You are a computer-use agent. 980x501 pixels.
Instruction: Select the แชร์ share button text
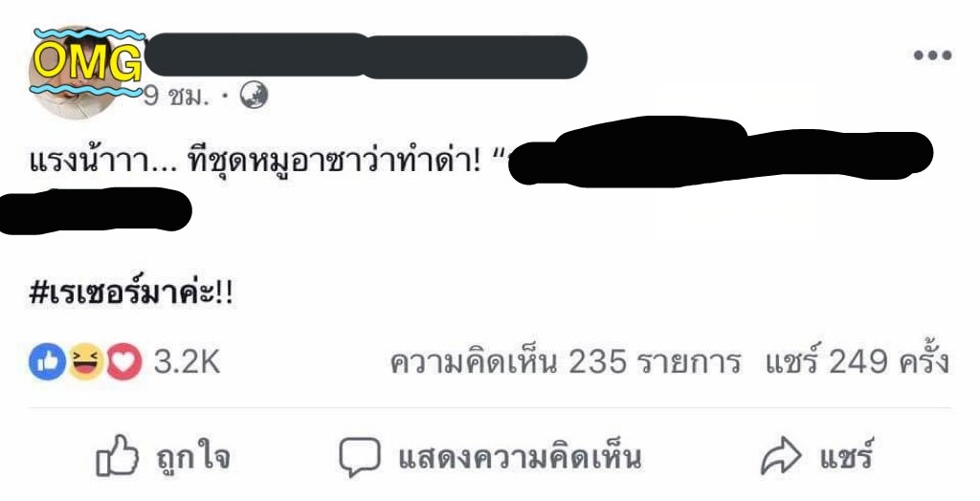point(846,455)
